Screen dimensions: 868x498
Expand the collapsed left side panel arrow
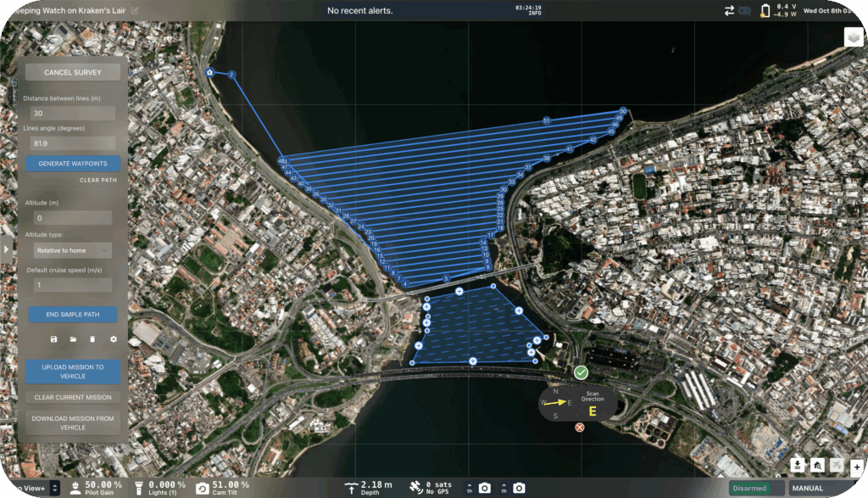(7, 249)
